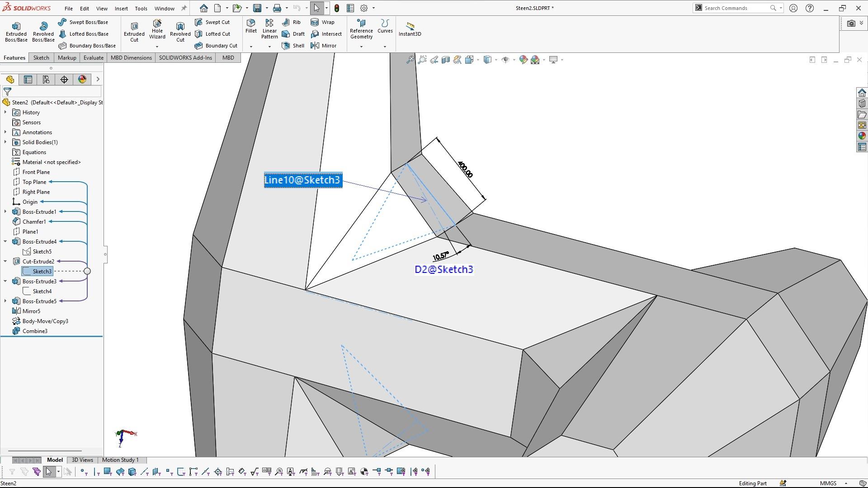The width and height of the screenshot is (868, 488).
Task: Switch to the Motion Study 1 tab
Action: (x=120, y=460)
